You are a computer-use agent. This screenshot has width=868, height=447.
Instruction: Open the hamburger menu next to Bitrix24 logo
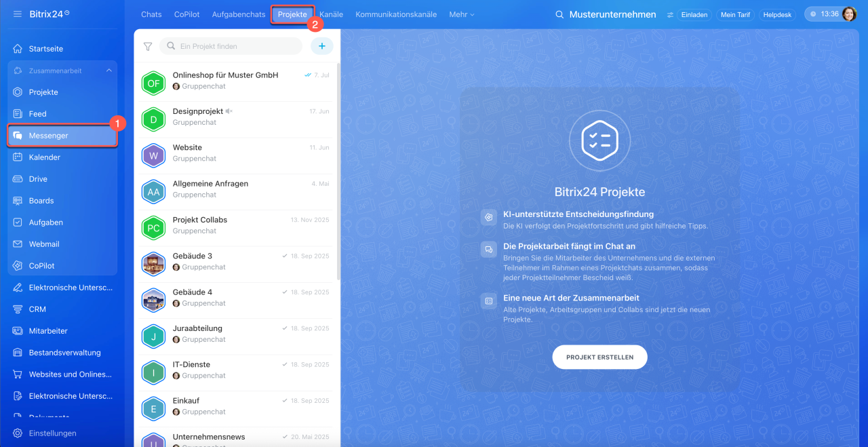(17, 14)
